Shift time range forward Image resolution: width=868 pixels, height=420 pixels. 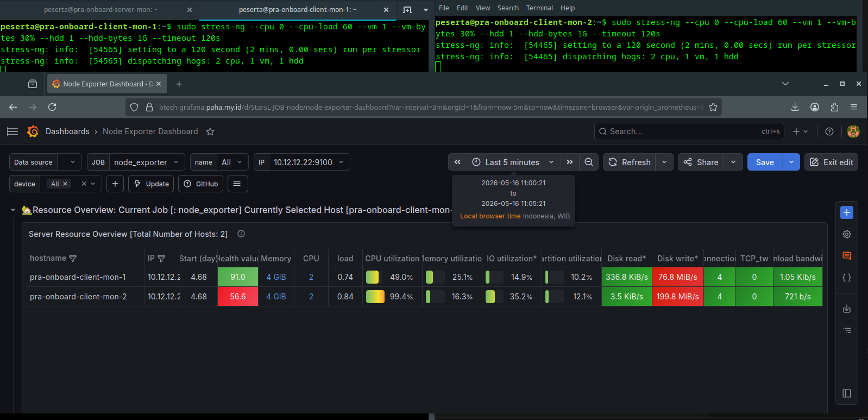569,162
